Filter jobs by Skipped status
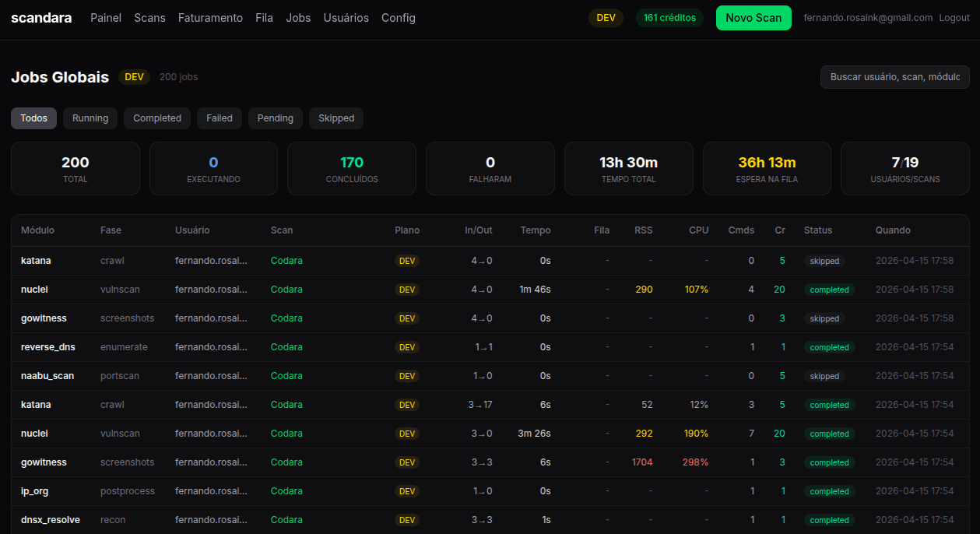The image size is (980, 534). (x=336, y=118)
